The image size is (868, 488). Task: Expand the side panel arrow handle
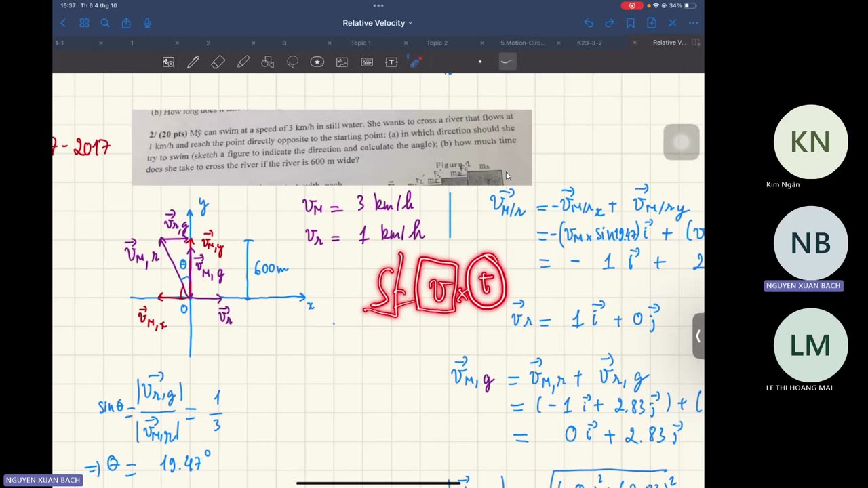(698, 335)
